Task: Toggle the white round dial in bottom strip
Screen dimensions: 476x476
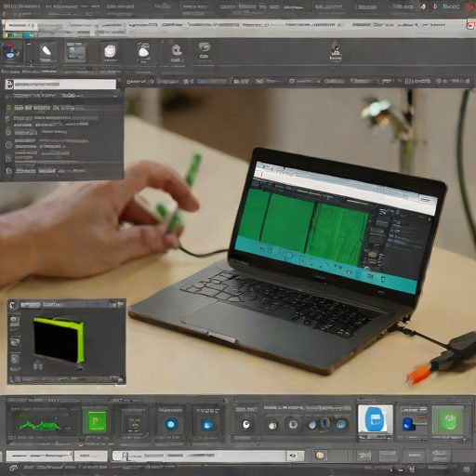Action: click(246, 424)
